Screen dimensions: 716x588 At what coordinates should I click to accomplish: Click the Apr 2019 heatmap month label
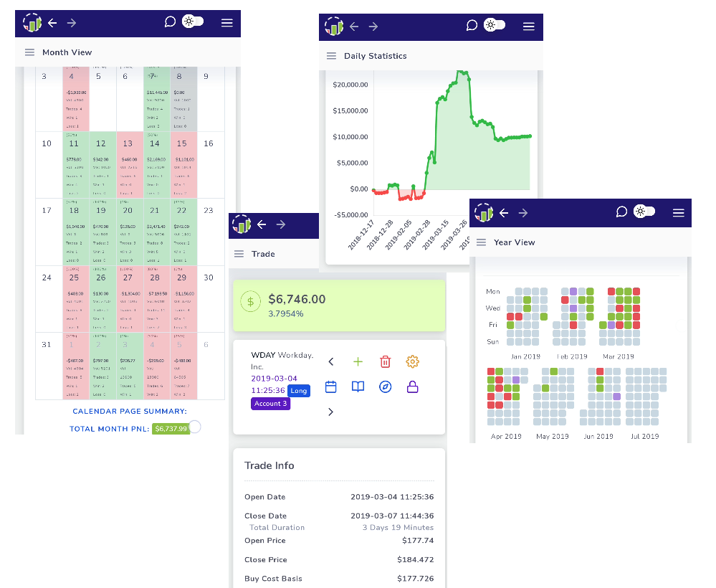click(x=506, y=436)
